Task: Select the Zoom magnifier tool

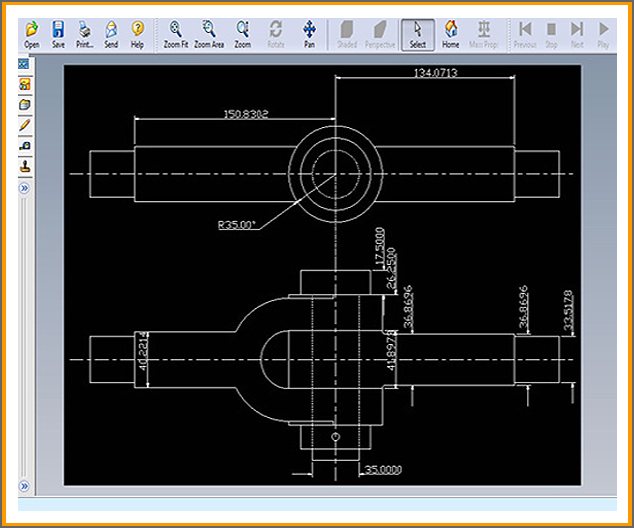Action: point(243,35)
